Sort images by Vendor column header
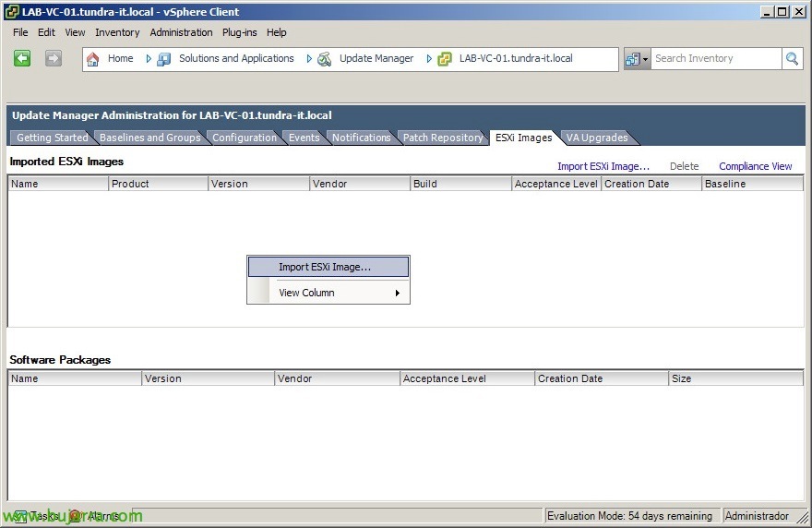The height and width of the screenshot is (528, 812). [360, 184]
